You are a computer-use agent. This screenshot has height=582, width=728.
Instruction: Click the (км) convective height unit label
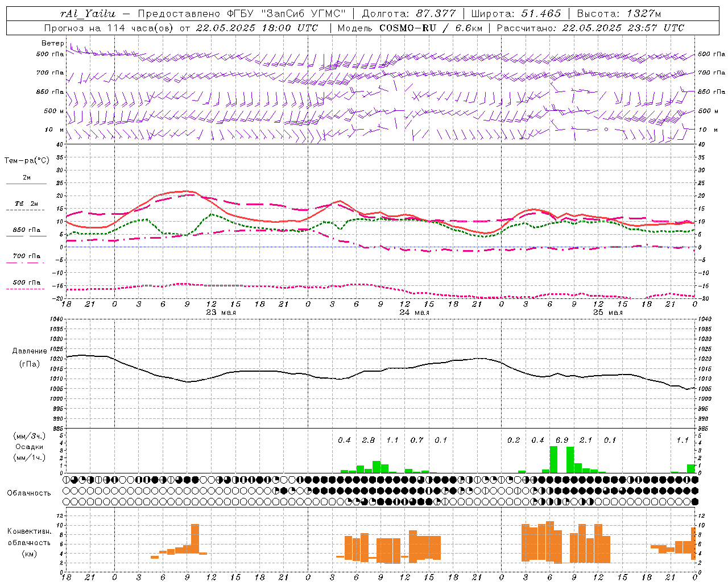pos(30,554)
